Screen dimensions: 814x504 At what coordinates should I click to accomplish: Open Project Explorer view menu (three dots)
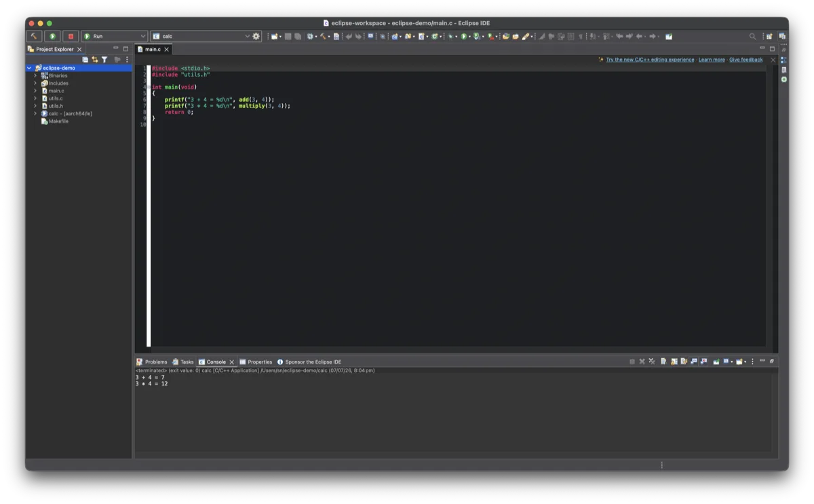click(127, 60)
